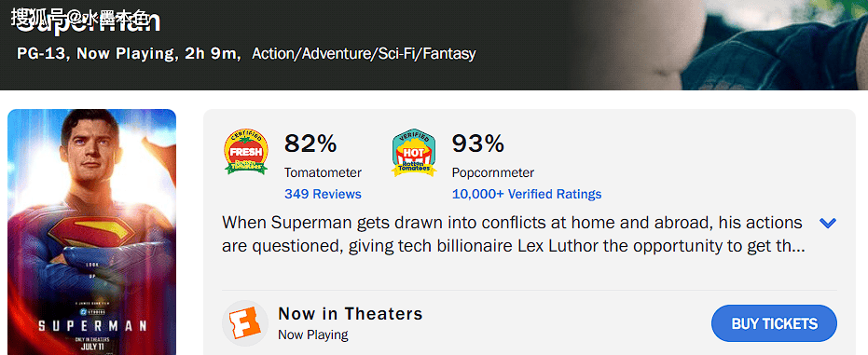Click the BUY TICKETS button
Viewport: 868px width, 355px height.
[x=774, y=323]
